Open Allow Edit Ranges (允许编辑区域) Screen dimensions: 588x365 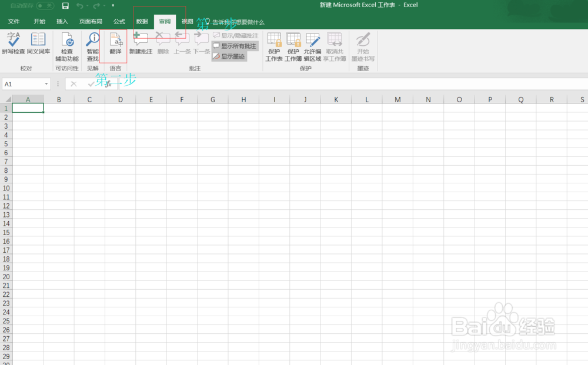click(312, 47)
